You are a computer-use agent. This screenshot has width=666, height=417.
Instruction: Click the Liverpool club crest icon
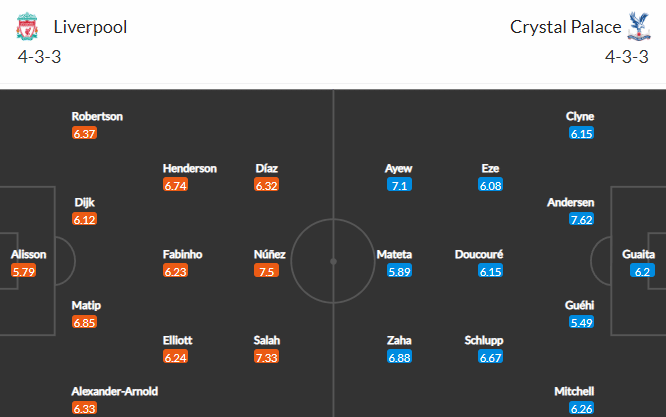pos(27,26)
